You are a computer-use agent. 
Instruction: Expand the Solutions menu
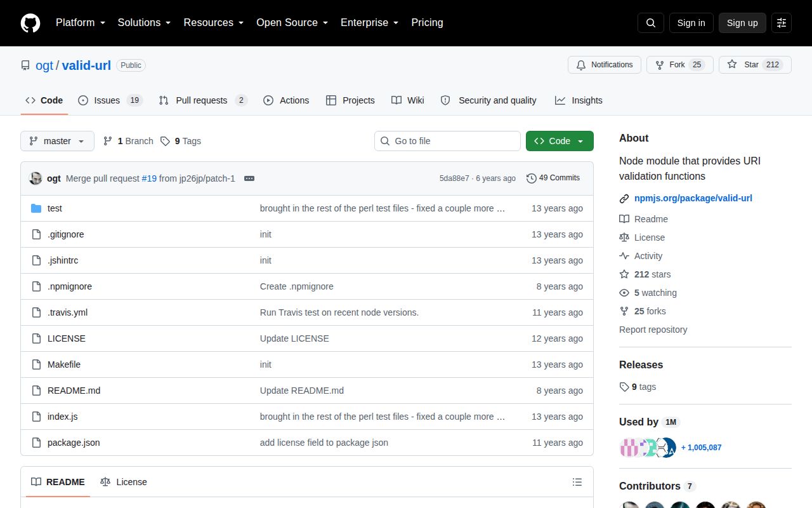pos(144,23)
